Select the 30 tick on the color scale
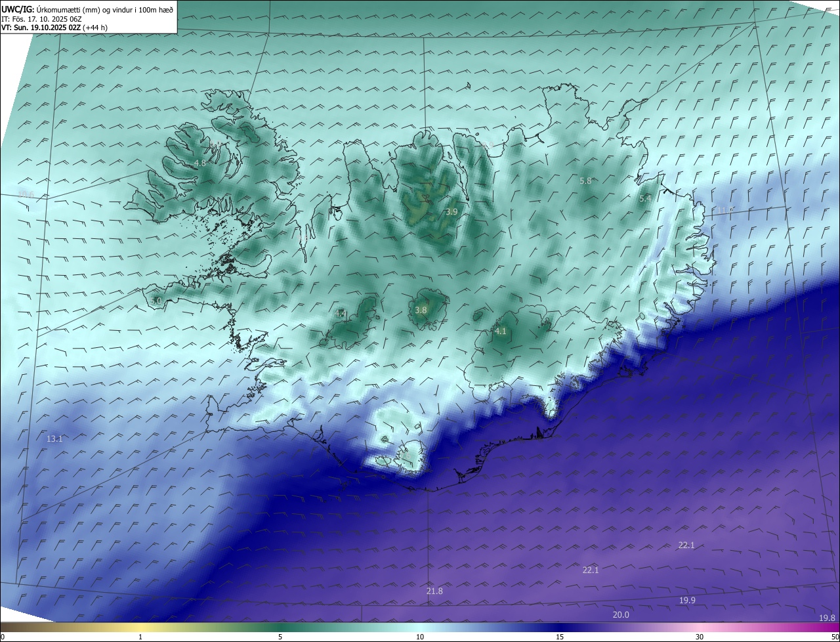Image resolution: width=840 pixels, height=642 pixels. (700, 637)
